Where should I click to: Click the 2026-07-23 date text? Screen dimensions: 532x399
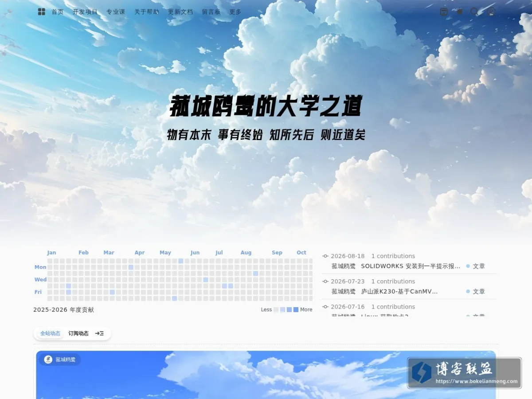[x=348, y=281]
